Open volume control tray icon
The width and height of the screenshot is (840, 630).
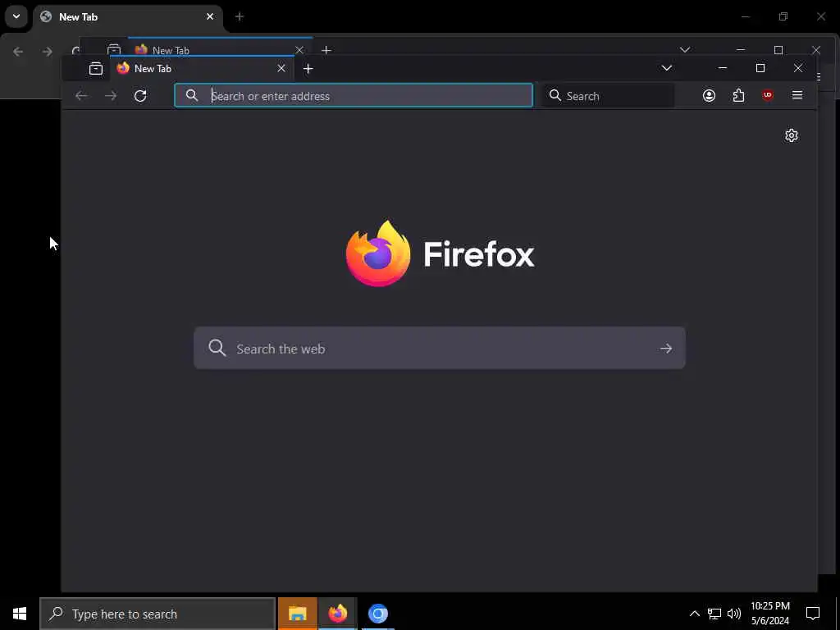click(x=734, y=614)
